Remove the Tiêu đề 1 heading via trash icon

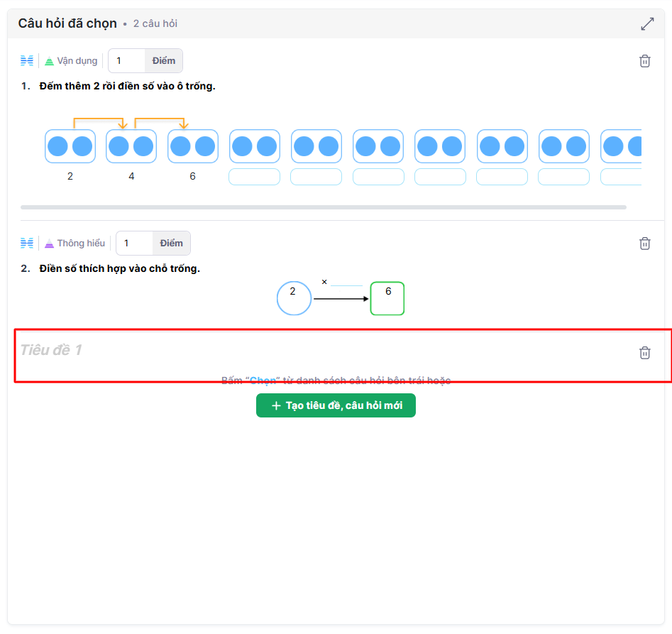tap(644, 353)
